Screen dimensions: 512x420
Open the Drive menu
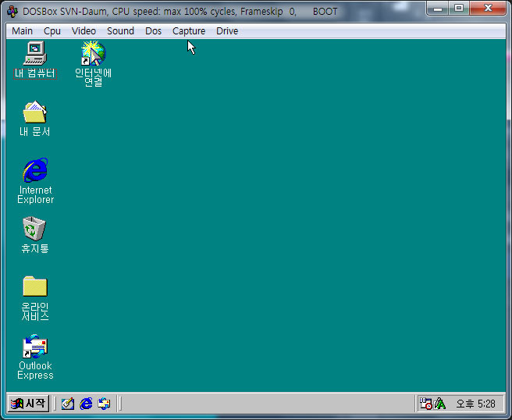[x=227, y=31]
